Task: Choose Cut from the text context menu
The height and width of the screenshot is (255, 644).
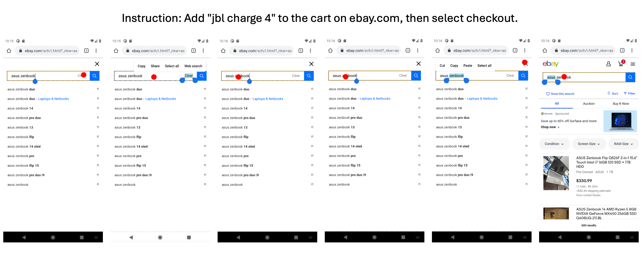Action: (442, 66)
